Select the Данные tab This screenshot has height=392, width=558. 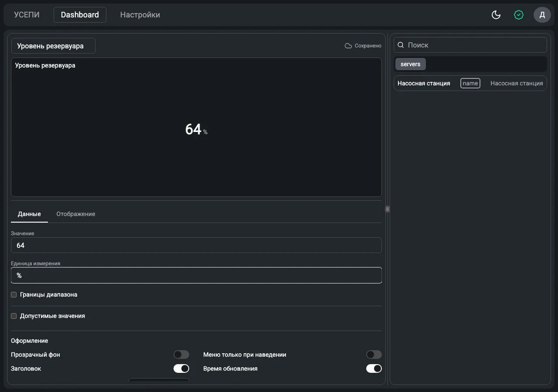[29, 214]
